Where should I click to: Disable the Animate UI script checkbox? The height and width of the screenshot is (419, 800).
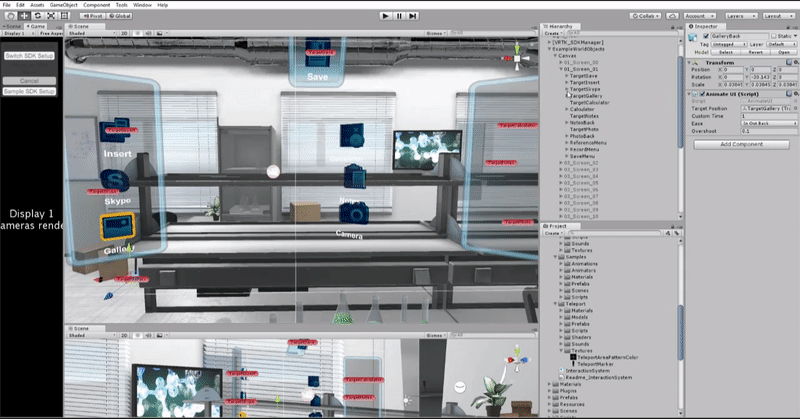(702, 94)
